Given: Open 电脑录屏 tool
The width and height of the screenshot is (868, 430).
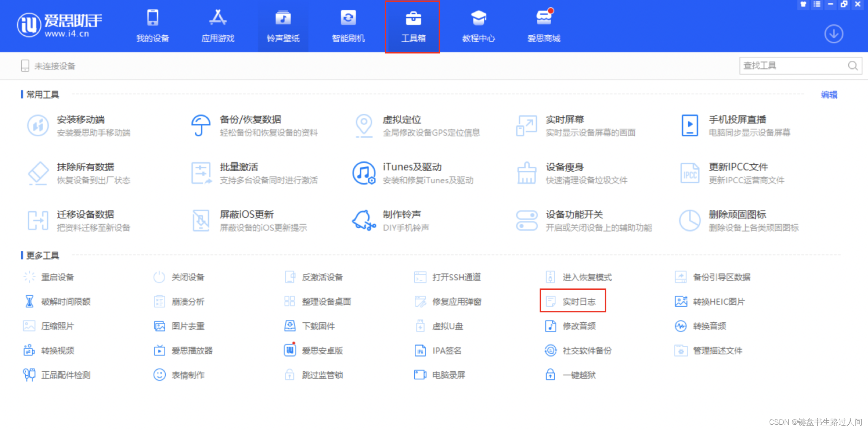Looking at the screenshot, I should click(440, 375).
